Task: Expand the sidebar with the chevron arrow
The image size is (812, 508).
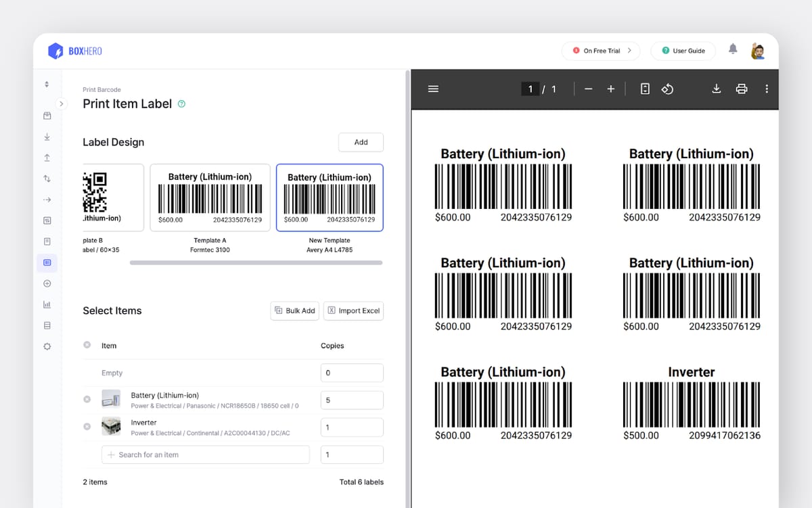Action: (62, 103)
